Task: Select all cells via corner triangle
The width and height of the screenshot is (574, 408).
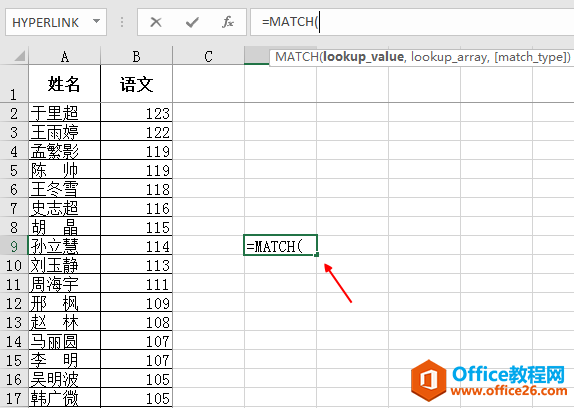Action: (19, 56)
